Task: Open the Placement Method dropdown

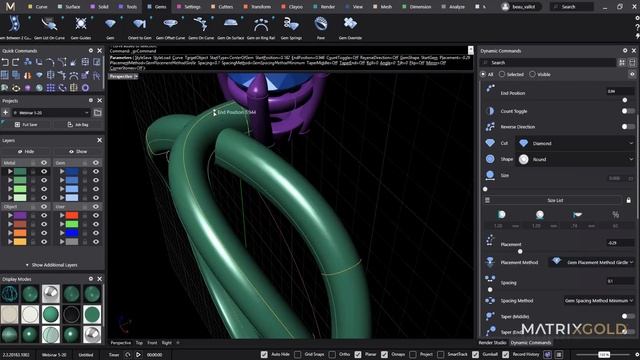Action: pyautogui.click(x=592, y=262)
